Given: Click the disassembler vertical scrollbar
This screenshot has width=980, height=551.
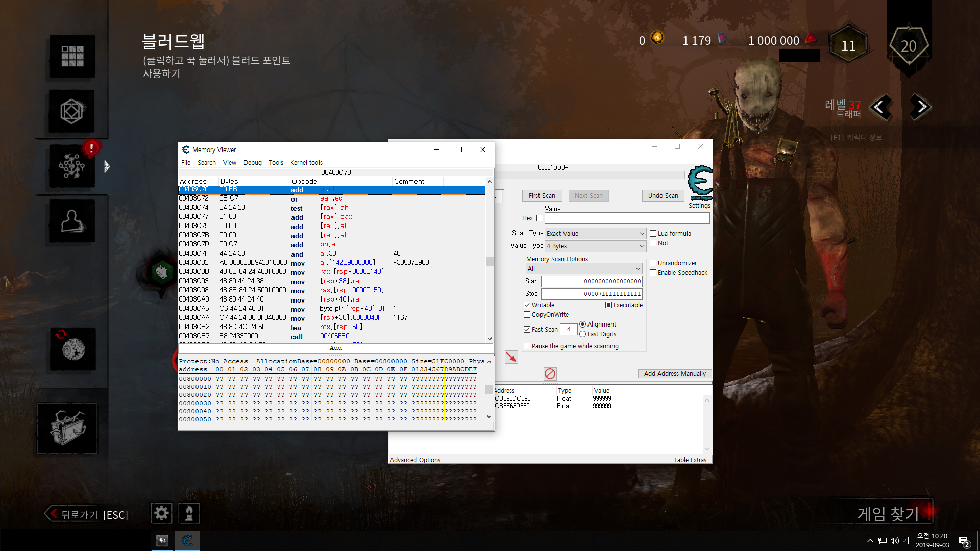Looking at the screenshot, I should coord(489,260).
